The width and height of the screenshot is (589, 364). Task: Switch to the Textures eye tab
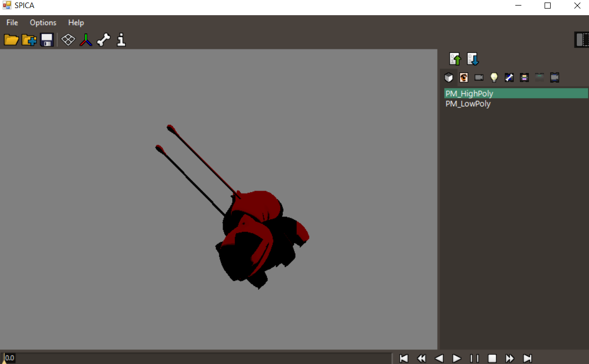click(463, 78)
